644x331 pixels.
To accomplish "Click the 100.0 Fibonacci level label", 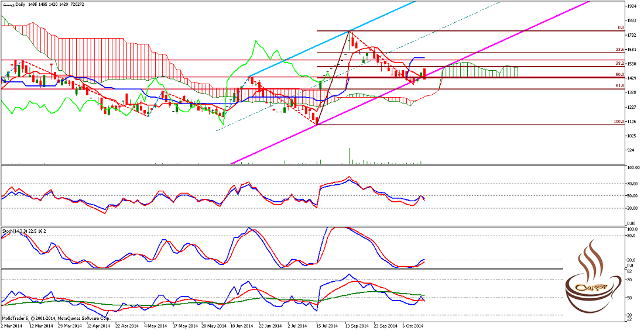I will pos(618,122).
